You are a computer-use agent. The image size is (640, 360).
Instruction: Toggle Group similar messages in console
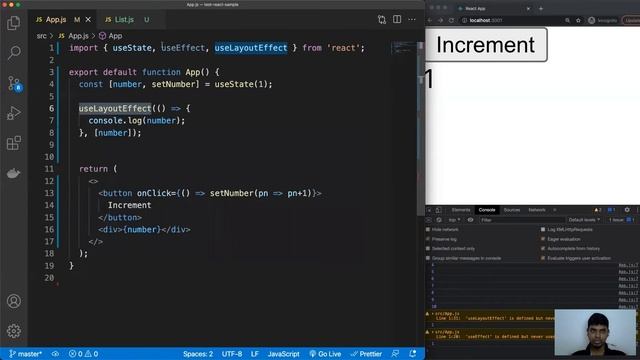tap(428, 258)
